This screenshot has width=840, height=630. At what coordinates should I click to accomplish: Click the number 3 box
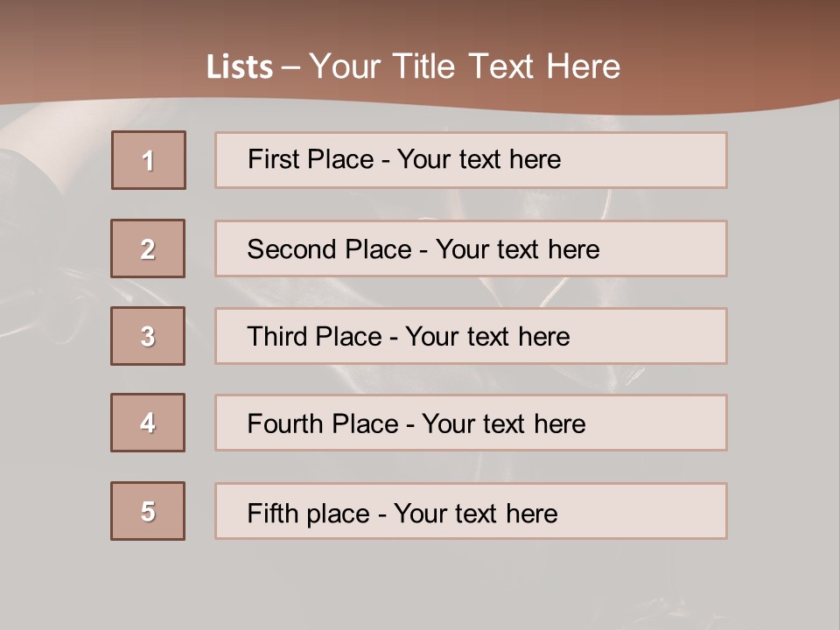pyautogui.click(x=148, y=336)
